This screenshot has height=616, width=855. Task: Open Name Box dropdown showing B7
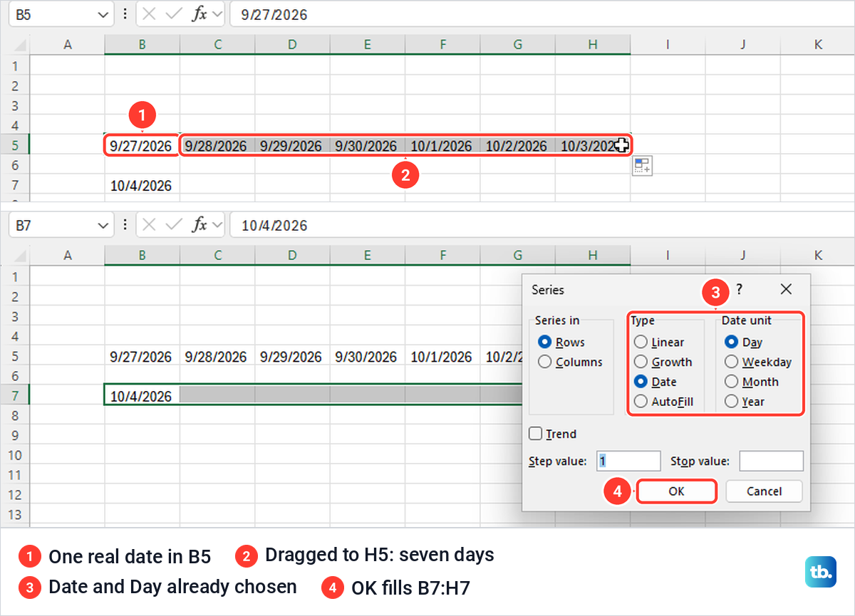[103, 225]
